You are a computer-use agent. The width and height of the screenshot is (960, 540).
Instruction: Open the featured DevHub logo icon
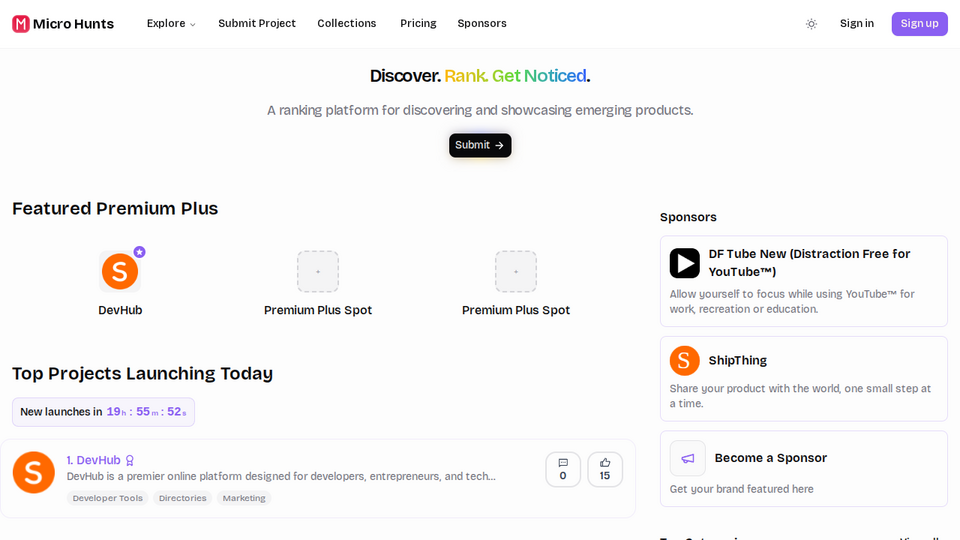[x=120, y=271]
